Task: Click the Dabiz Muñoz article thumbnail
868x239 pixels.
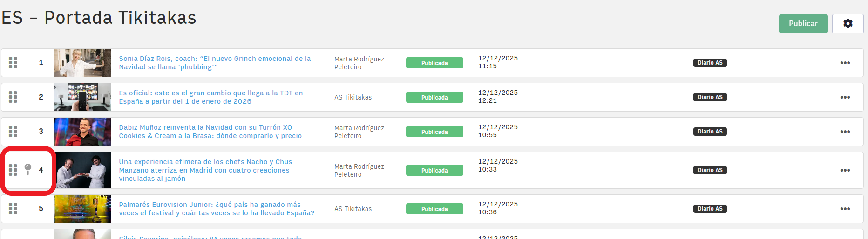Action: pos(83,132)
